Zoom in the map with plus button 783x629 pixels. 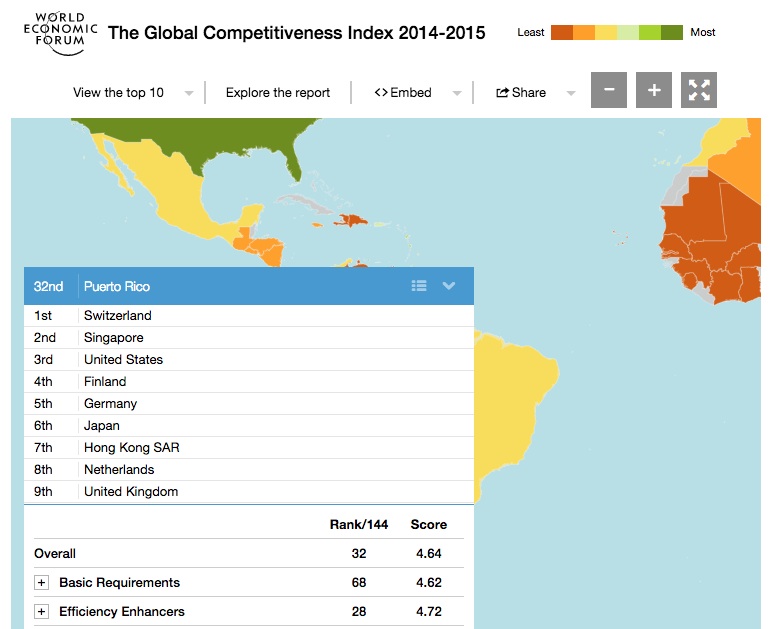coord(654,90)
